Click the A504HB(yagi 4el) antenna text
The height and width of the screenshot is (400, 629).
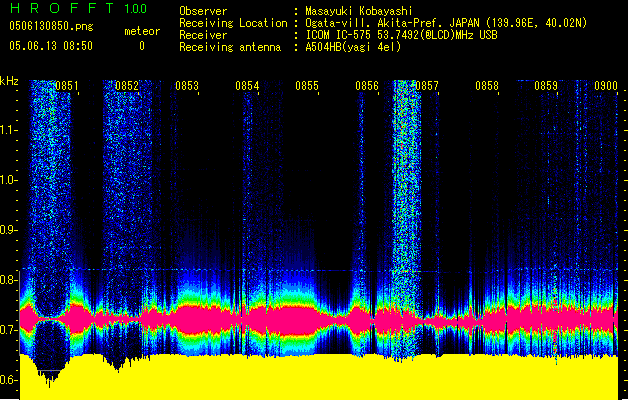point(353,47)
